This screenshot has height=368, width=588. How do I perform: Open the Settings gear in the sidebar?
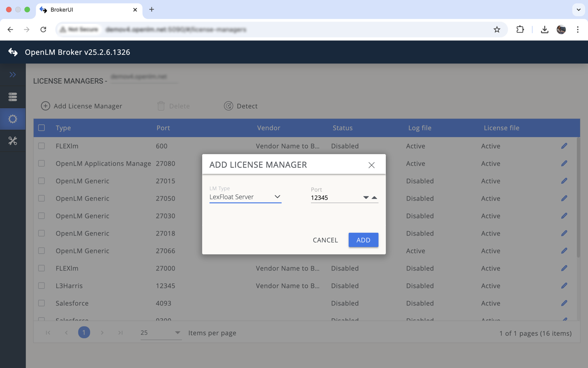[x=12, y=119]
